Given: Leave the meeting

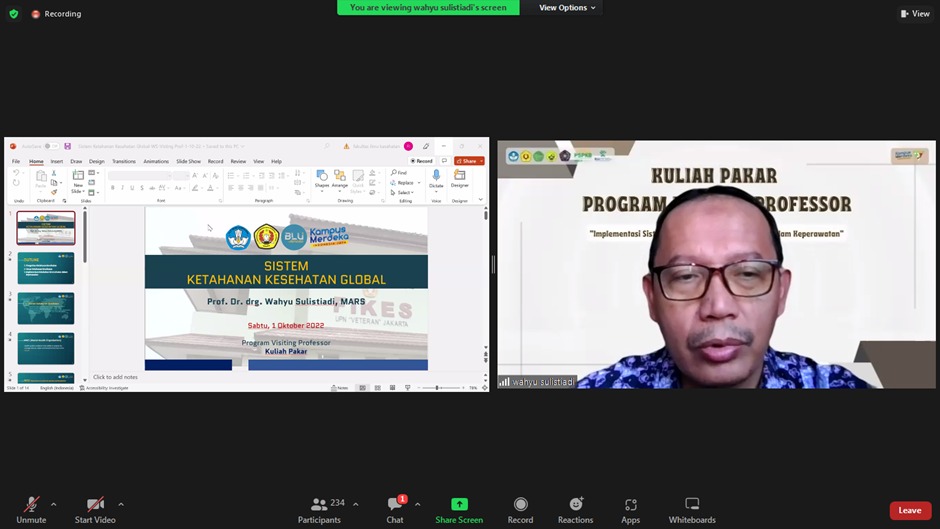Looking at the screenshot, I should [x=910, y=511].
